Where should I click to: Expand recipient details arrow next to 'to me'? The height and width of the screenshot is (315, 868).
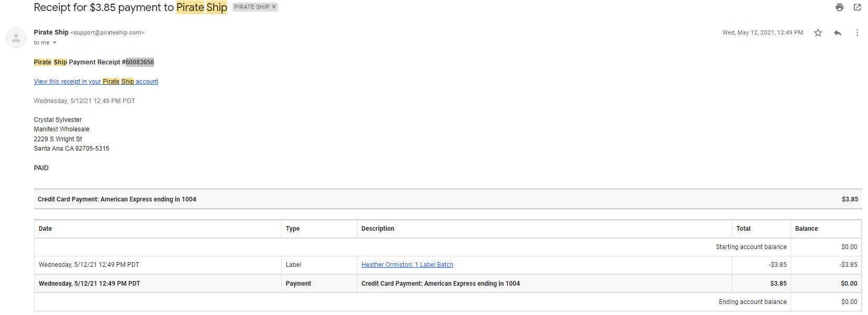54,43
